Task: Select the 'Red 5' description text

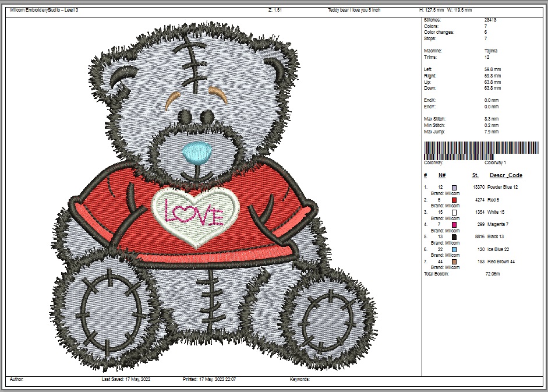Action: pyautogui.click(x=493, y=200)
